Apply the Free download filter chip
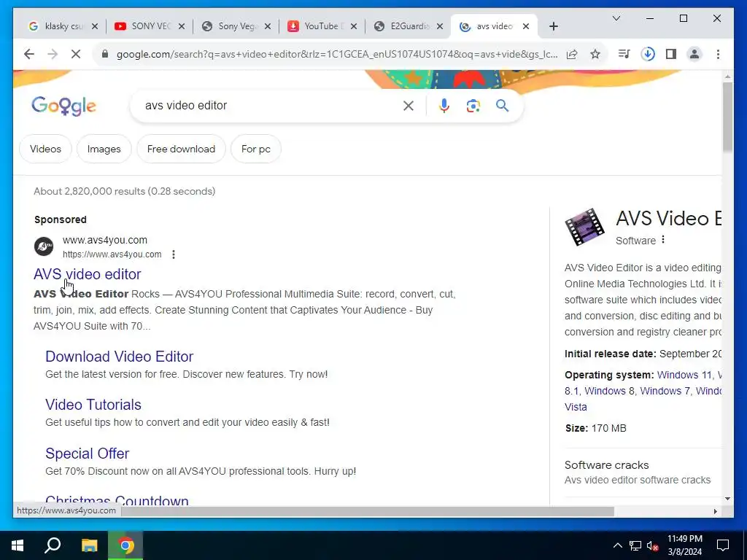 [x=181, y=149]
